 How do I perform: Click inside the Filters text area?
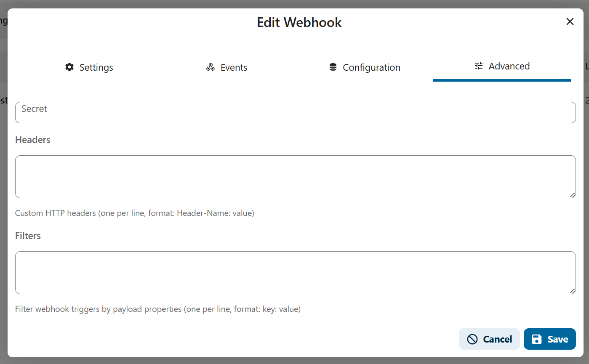(x=296, y=273)
